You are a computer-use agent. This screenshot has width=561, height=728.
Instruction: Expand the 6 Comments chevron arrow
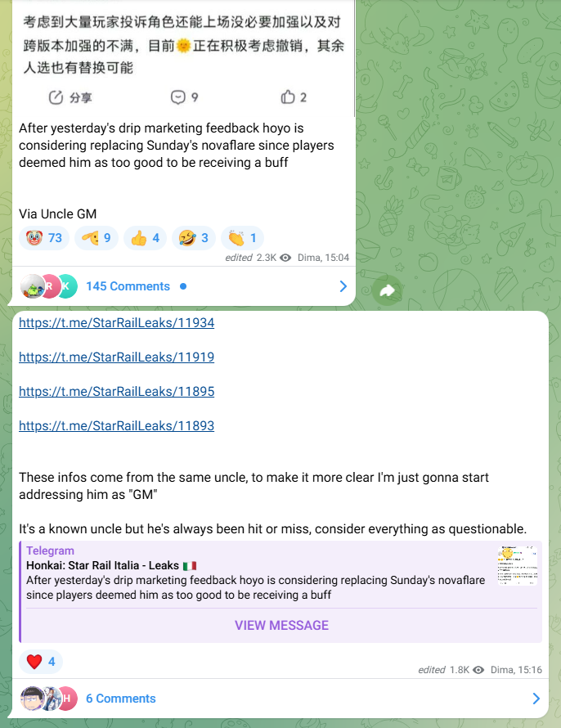(536, 699)
